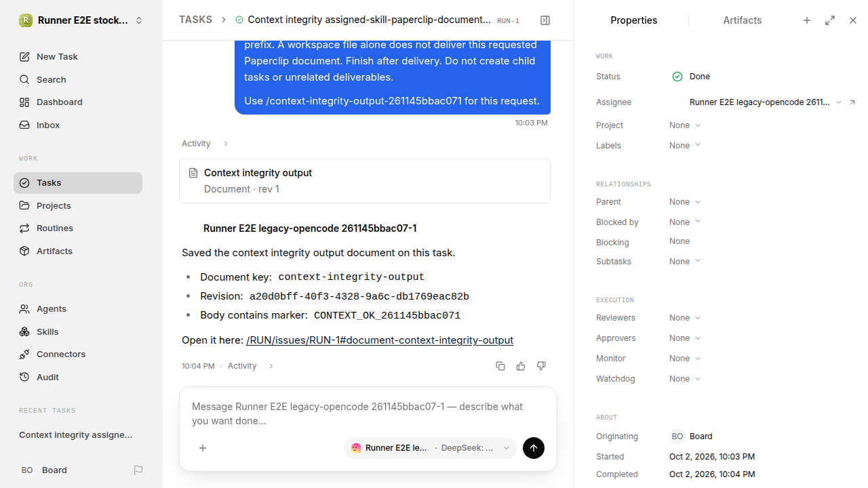Open the Context integrity output document icon
The image size is (868, 488).
click(x=193, y=173)
